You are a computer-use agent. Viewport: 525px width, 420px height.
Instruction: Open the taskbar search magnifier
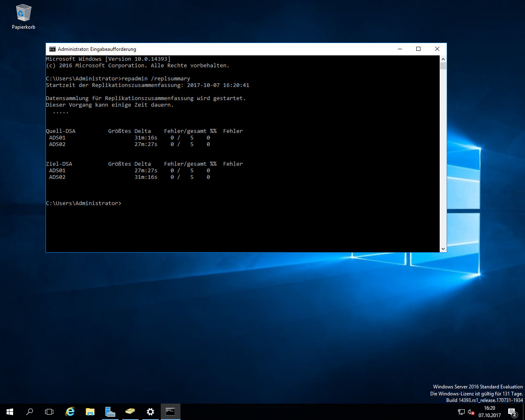(30, 411)
